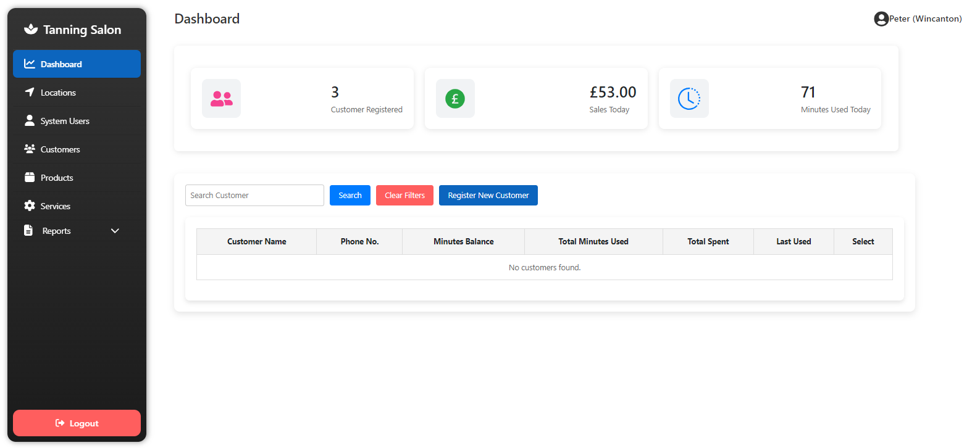Viewport: 980px width, 448px height.
Task: Navigate to Customers in sidebar
Action: 60,149
